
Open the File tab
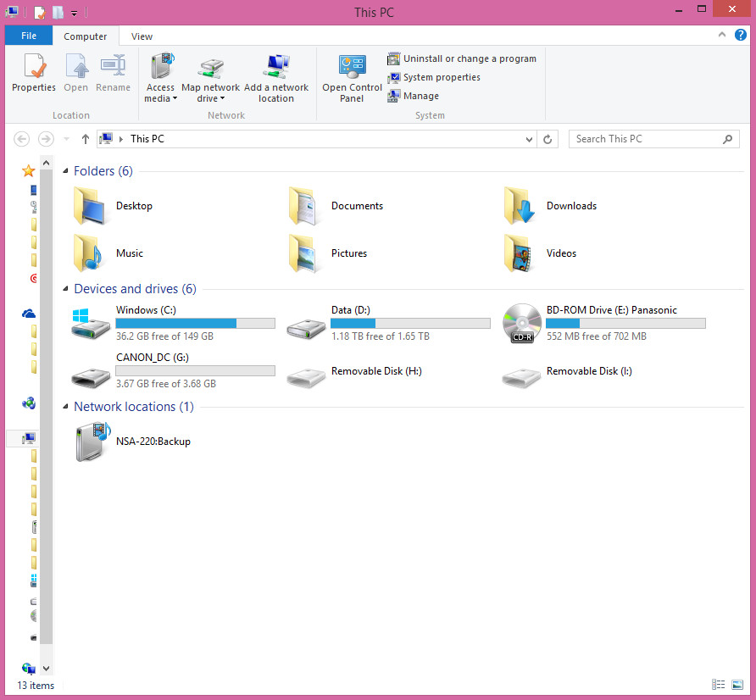click(x=29, y=36)
